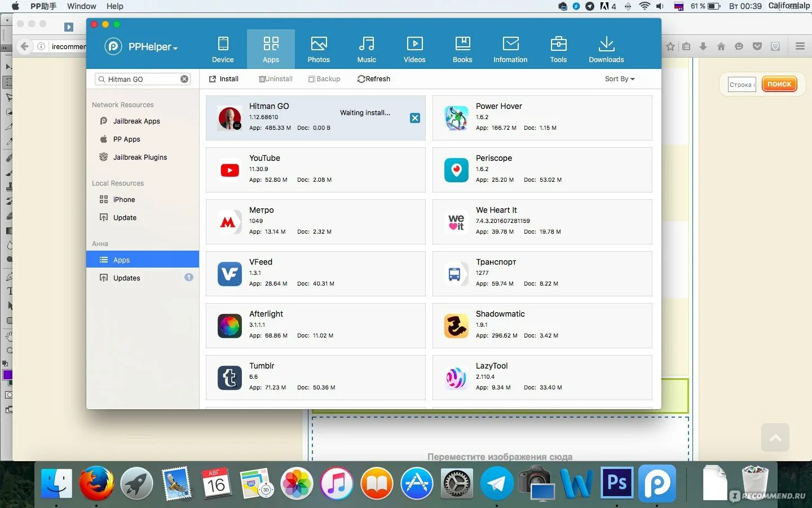
Task: Select the Power Hover app icon
Action: point(456,118)
